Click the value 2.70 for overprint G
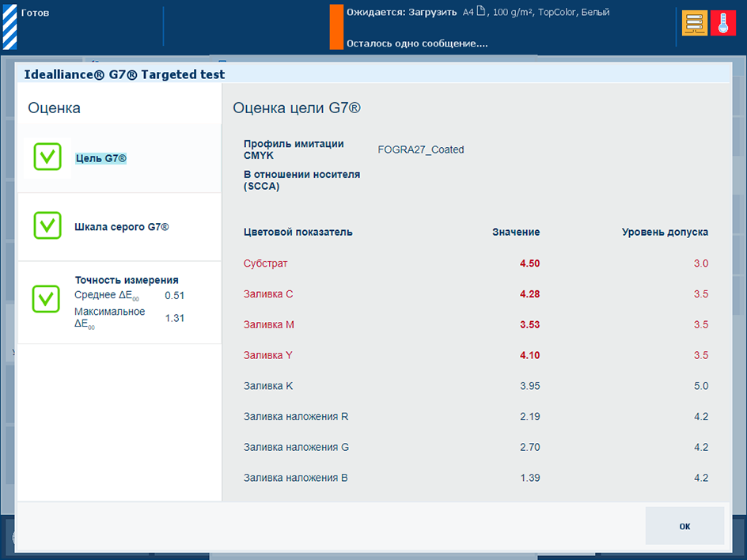 point(529,447)
